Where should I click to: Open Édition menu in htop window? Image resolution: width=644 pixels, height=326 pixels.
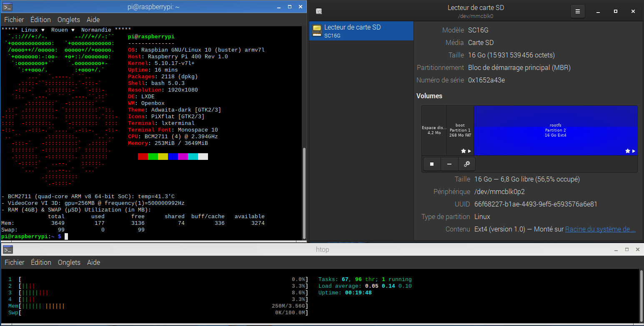click(x=41, y=262)
